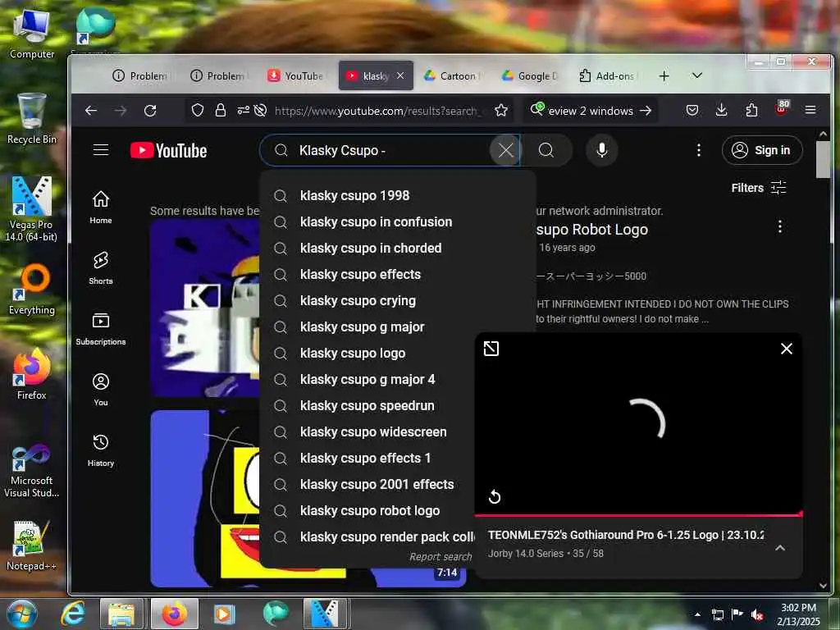Open the Windows Start button

click(21, 614)
